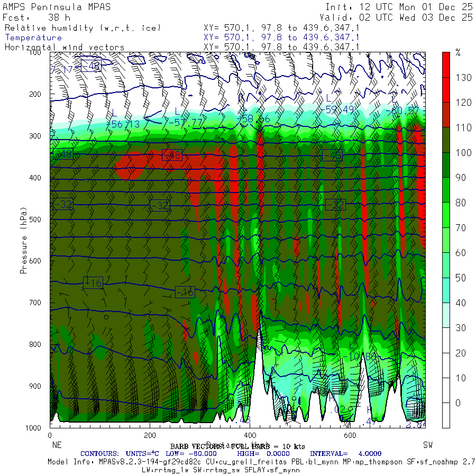Image resolution: width=476 pixels, height=476 pixels.
Task: Click the 500 tick on the pressure axis
Action: coord(35,219)
